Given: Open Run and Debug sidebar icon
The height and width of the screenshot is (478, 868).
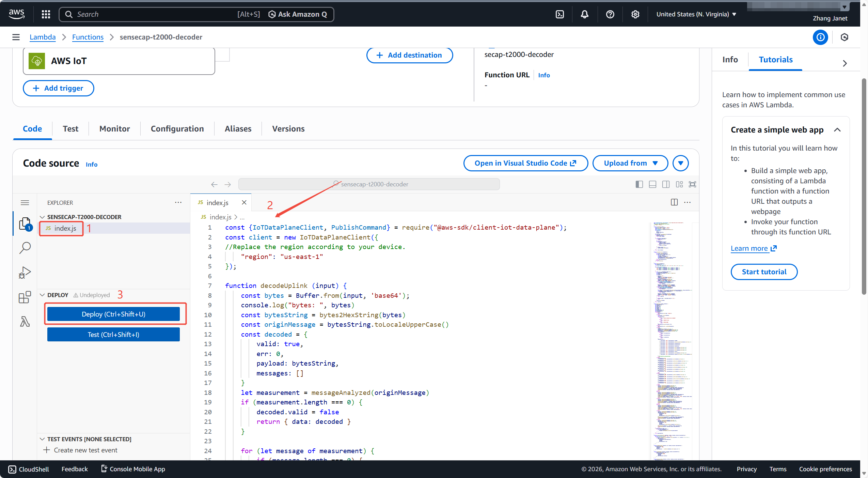Looking at the screenshot, I should (25, 273).
